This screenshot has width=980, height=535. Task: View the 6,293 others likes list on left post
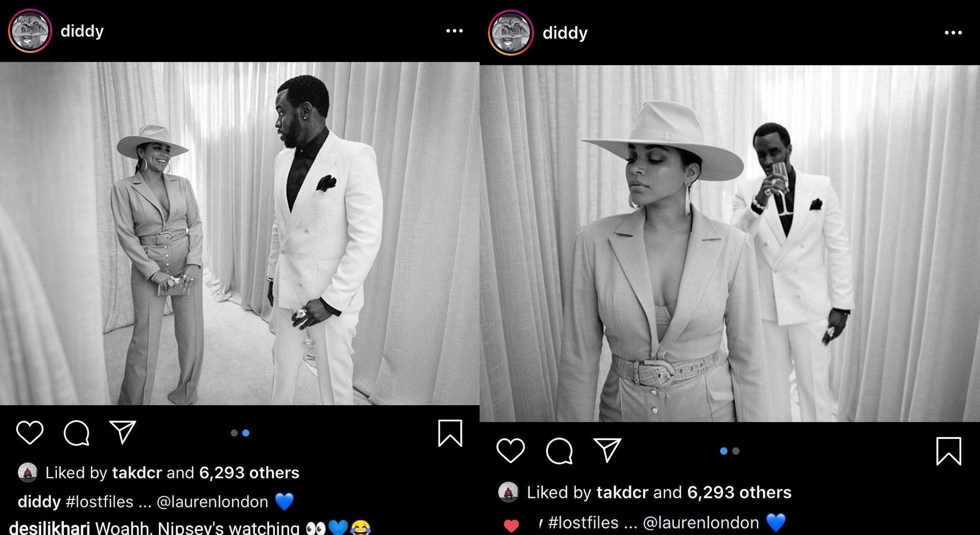pos(249,473)
